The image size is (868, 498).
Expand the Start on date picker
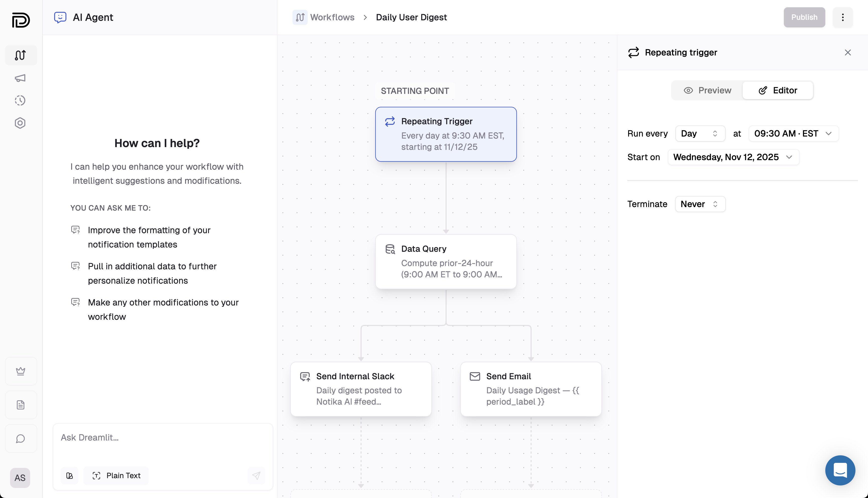(733, 157)
